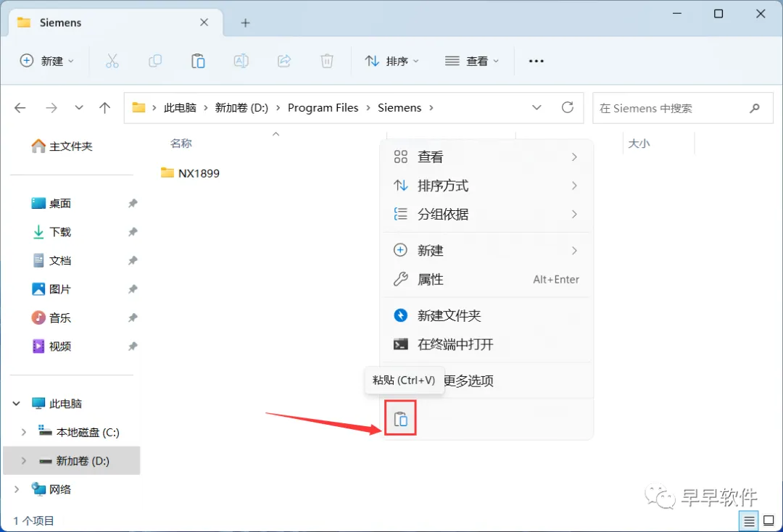Expand 新加卷 (D:) tree node
Screen dimensions: 783x532
point(23,461)
